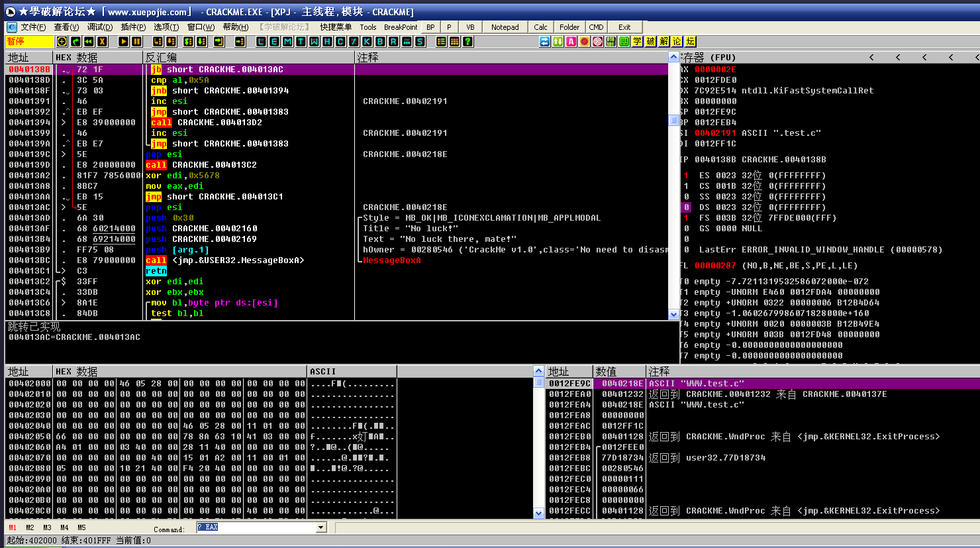
Task: Open BreakPoint menu item
Action: (401, 27)
